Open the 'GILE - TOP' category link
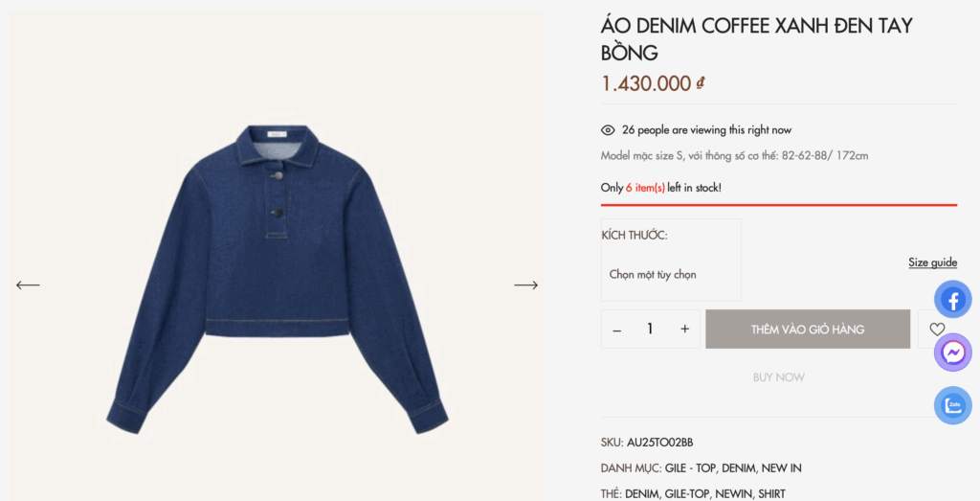The width and height of the screenshot is (980, 501). click(x=691, y=467)
